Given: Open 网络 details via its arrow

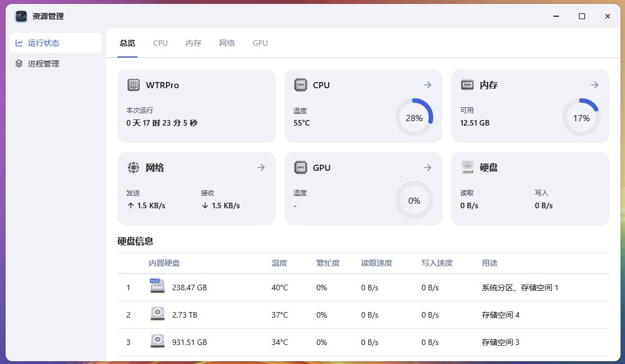Looking at the screenshot, I should click(261, 167).
